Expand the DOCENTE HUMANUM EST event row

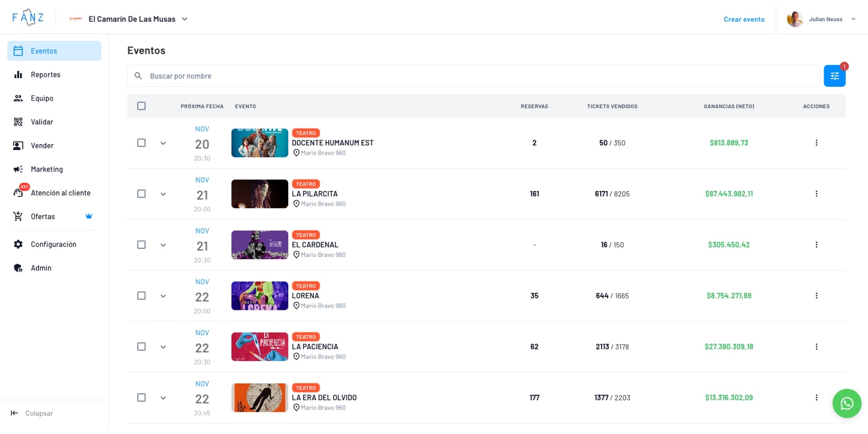point(164,143)
